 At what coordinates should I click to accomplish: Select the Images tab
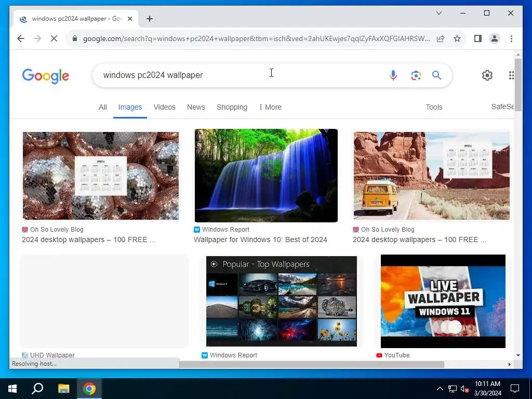(130, 107)
